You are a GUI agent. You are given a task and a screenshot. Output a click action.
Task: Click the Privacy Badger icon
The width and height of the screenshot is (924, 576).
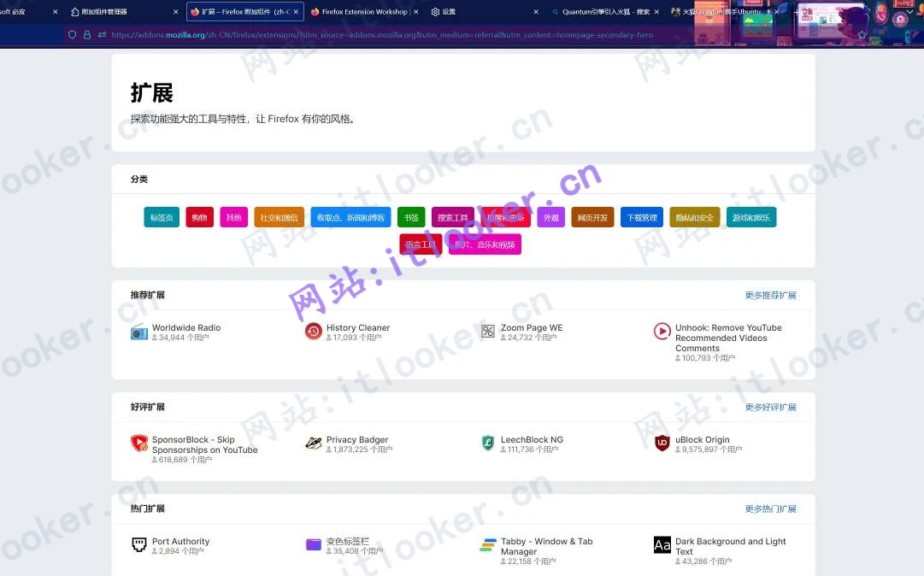point(314,443)
